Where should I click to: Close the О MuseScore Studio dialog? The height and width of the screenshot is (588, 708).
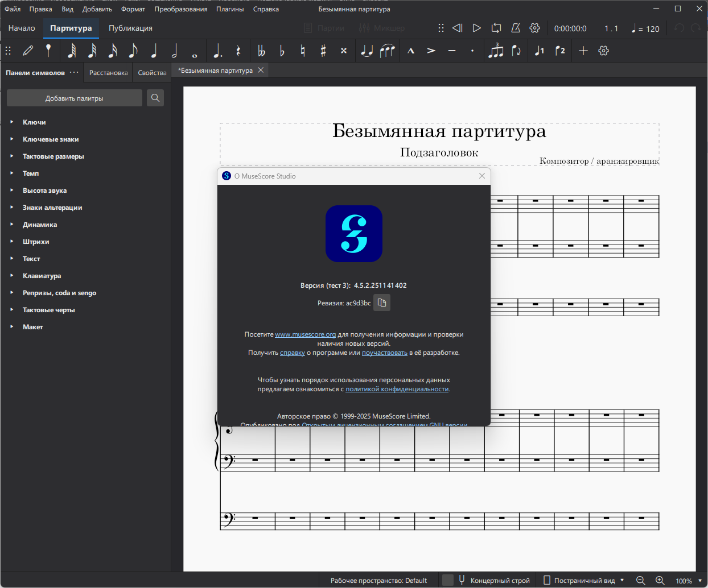(x=482, y=176)
